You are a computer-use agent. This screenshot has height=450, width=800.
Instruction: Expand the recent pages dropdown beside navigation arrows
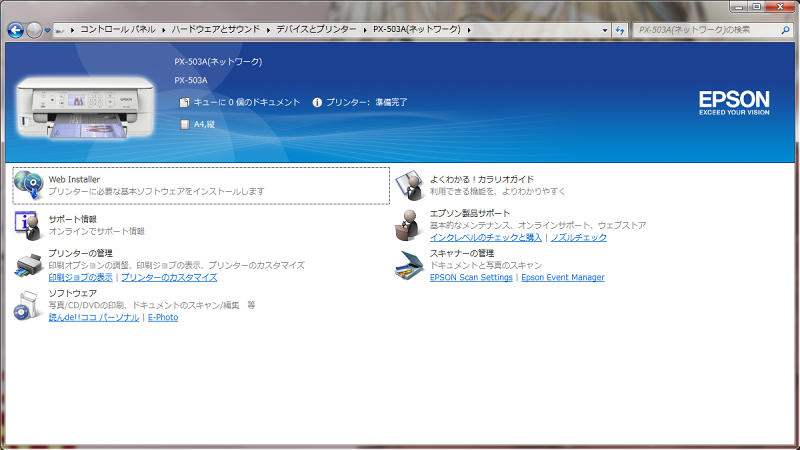50,30
